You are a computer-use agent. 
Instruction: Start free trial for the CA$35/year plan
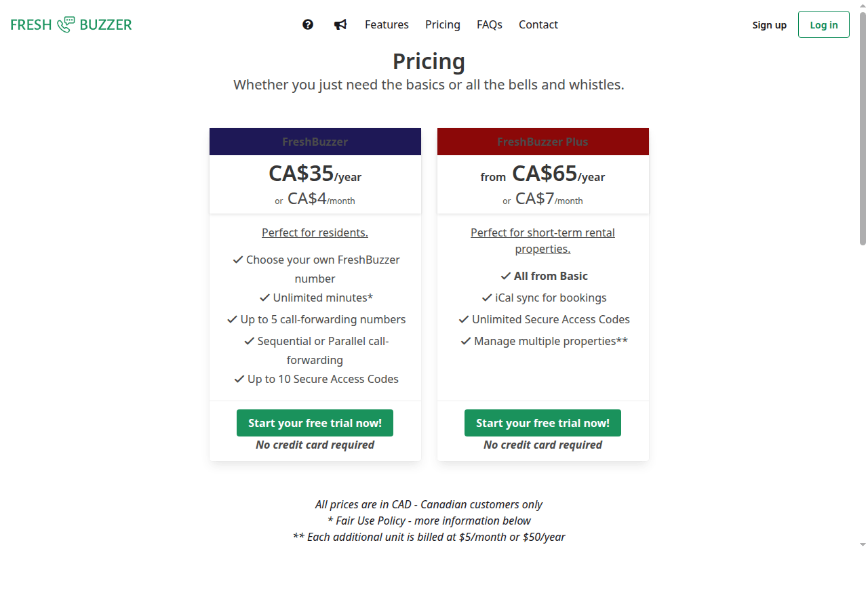[315, 423]
